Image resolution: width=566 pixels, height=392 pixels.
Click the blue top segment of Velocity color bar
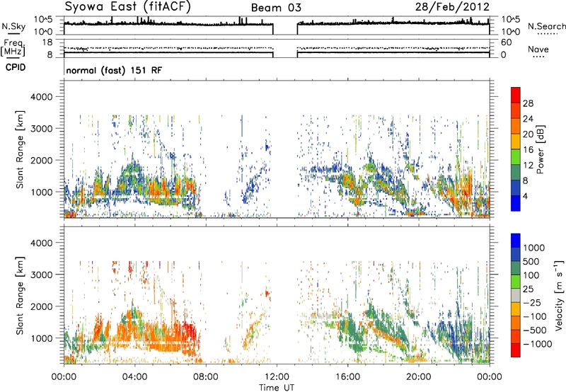516,241
